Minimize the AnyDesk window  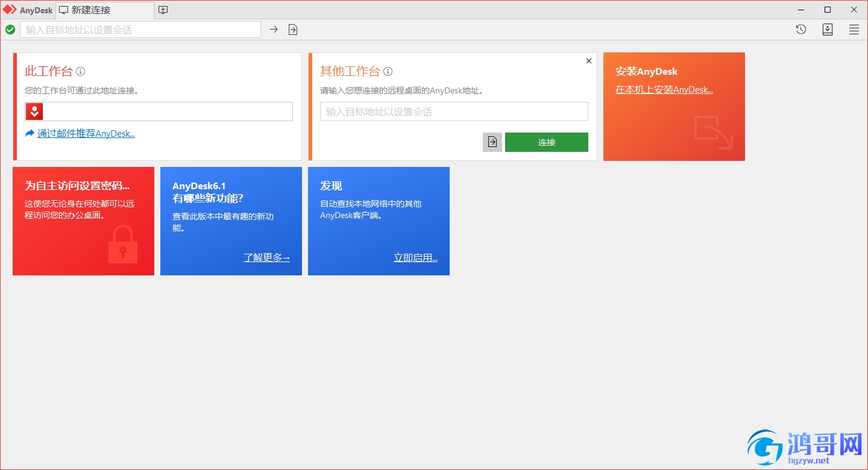coord(801,10)
